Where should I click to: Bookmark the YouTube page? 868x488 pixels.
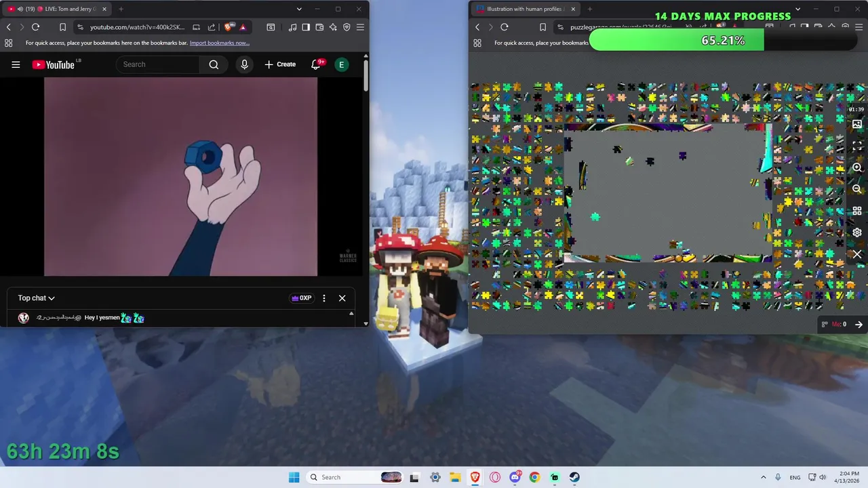coord(62,27)
